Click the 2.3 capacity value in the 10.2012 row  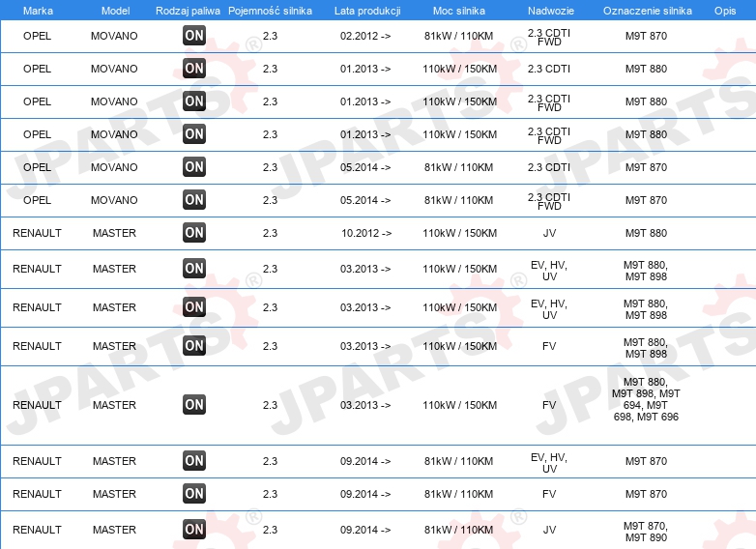point(270,233)
